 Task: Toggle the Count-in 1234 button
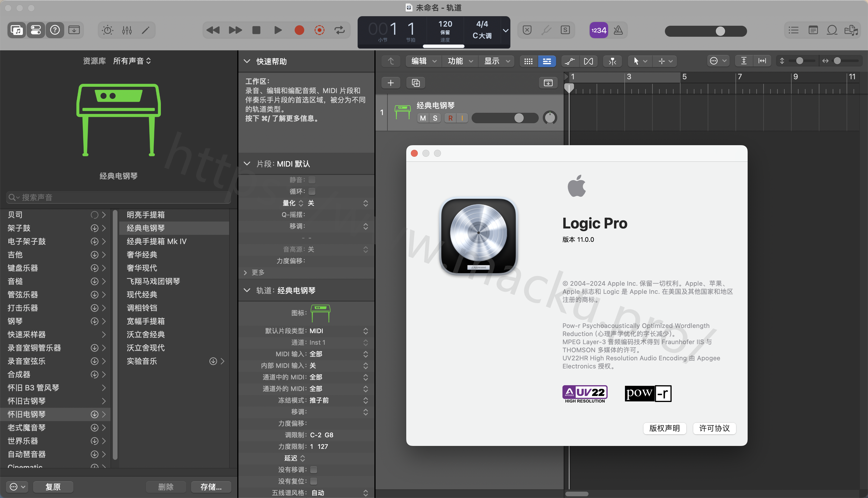click(x=598, y=30)
